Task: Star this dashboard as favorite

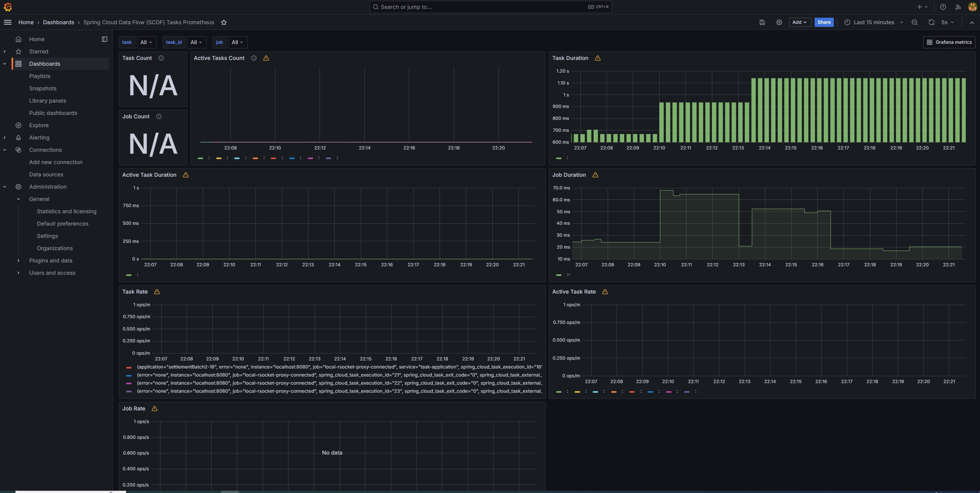Action: click(224, 22)
